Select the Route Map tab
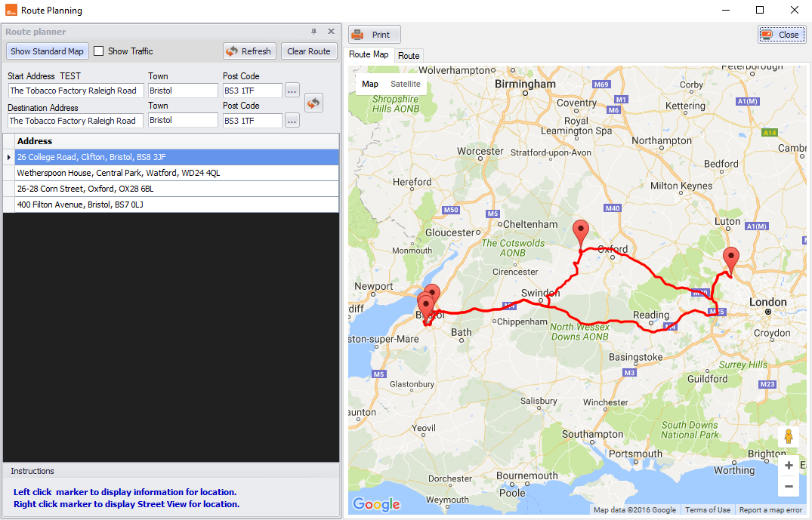Viewport: 812px width, 520px height. (368, 54)
